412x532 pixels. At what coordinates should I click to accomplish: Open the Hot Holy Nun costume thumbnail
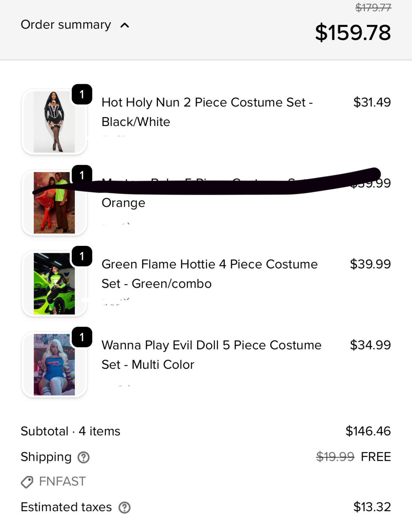pos(54,122)
